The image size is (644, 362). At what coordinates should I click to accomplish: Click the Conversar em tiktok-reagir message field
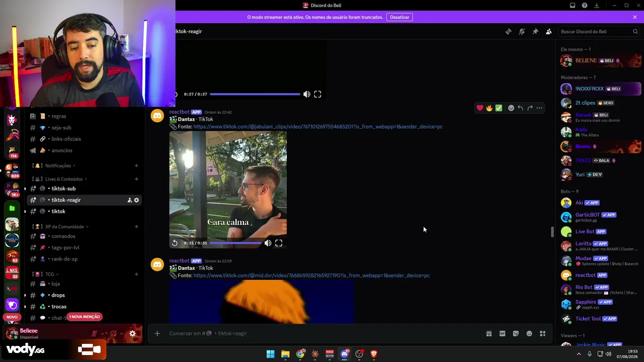coord(322,333)
